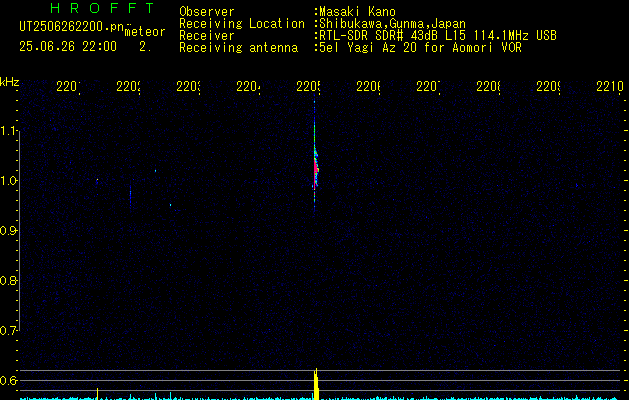Image resolution: width=629 pixels, height=400 pixels.
Task: Click the bright pink meteor echo core
Action: (315, 171)
